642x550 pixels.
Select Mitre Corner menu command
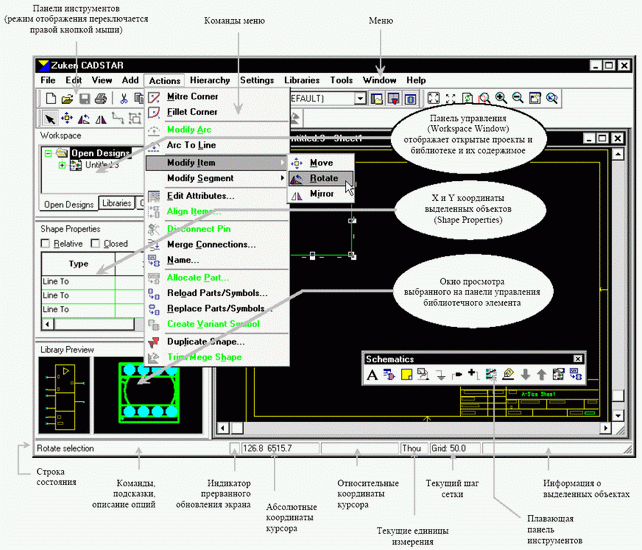coord(217,97)
